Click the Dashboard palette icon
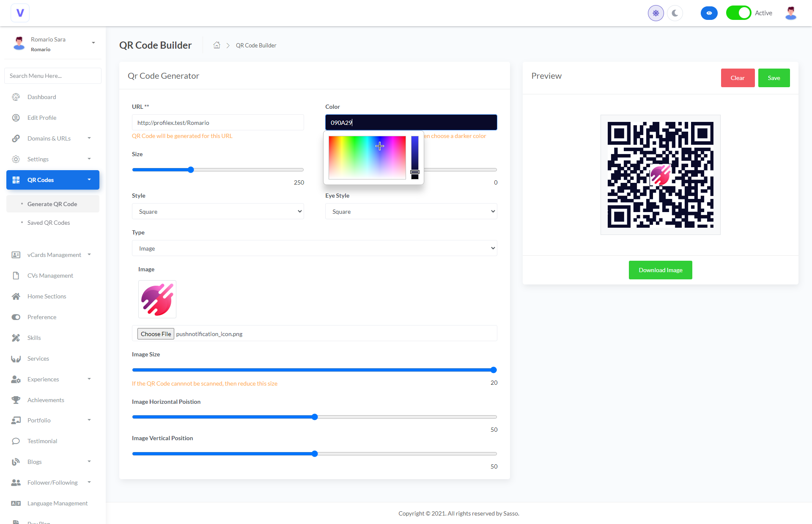The width and height of the screenshot is (812, 524). (16, 97)
